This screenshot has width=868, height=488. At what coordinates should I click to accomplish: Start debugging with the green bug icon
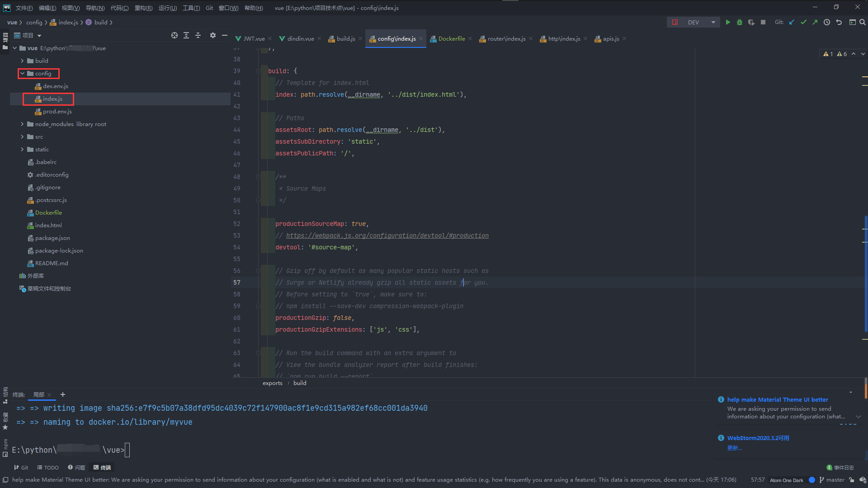pos(740,22)
